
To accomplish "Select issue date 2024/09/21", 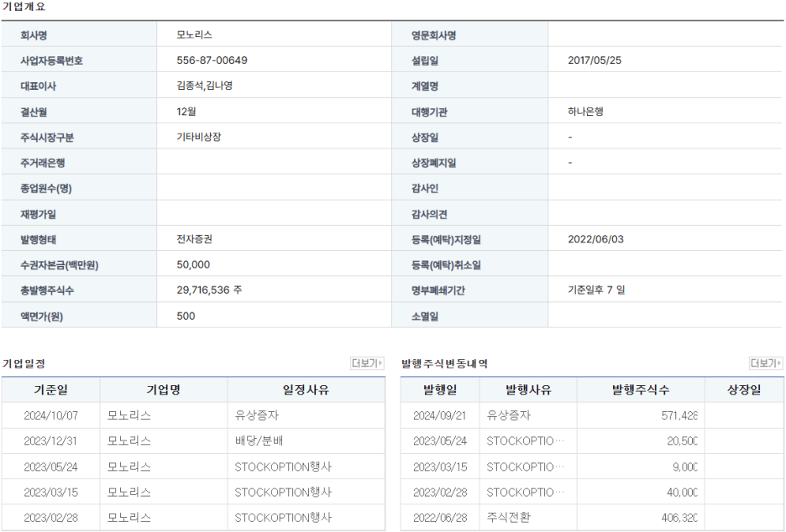I will tap(440, 415).
